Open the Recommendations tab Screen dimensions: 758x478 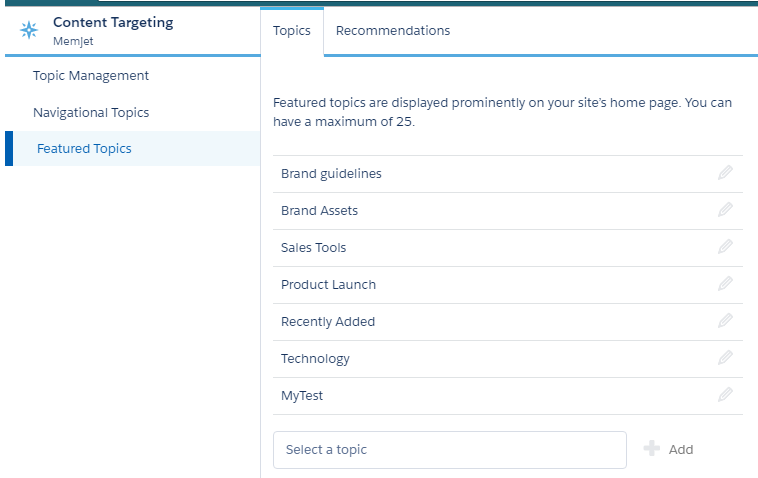tap(393, 31)
